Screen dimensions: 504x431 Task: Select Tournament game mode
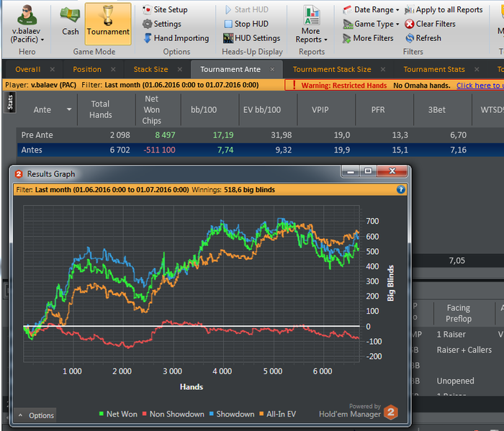coord(108,24)
